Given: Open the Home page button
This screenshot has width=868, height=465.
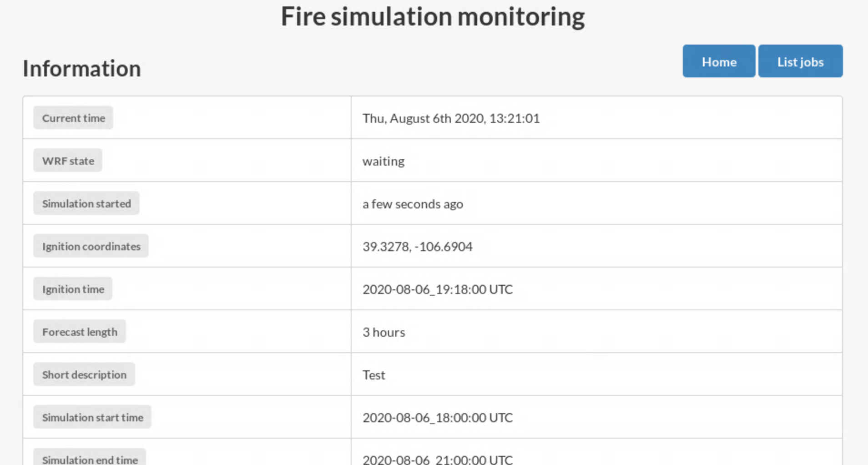Looking at the screenshot, I should [x=719, y=61].
